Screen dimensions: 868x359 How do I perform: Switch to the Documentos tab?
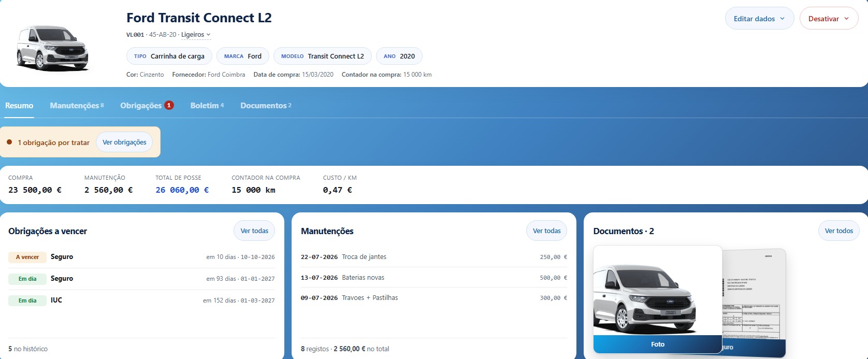[266, 105]
